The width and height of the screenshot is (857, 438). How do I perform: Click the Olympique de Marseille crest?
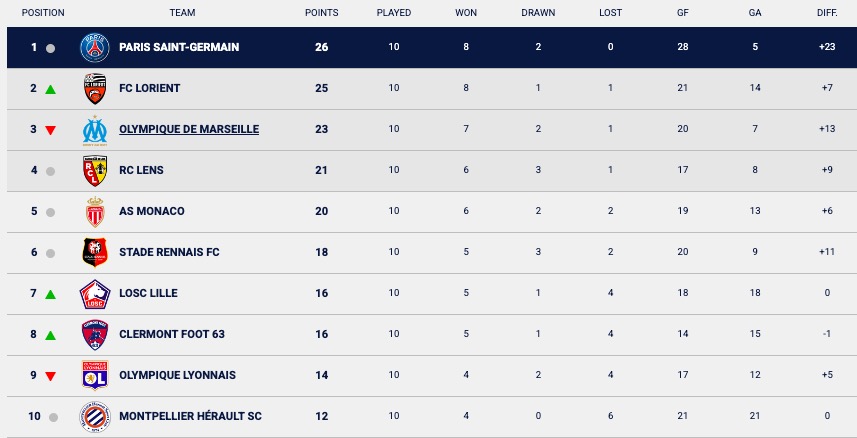click(x=94, y=129)
